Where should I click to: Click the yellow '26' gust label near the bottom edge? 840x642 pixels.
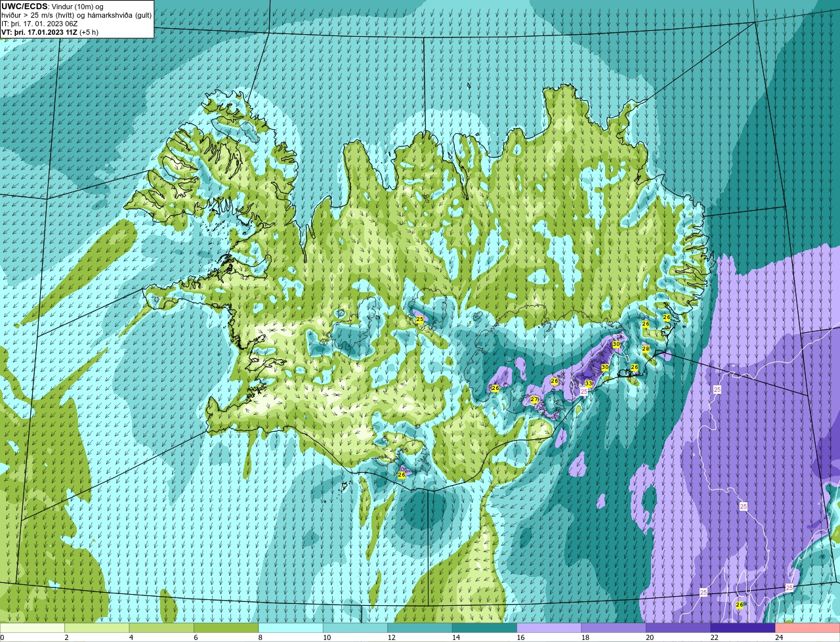pyautogui.click(x=740, y=605)
